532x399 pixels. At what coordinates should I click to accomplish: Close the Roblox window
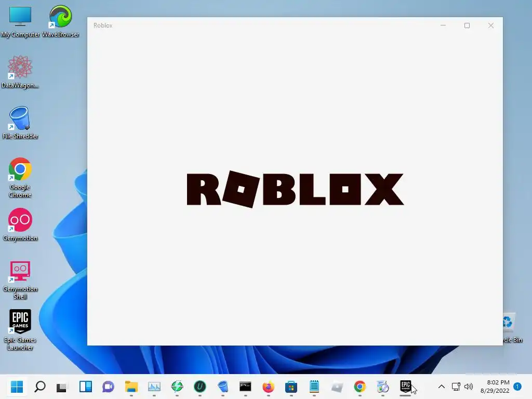point(491,25)
